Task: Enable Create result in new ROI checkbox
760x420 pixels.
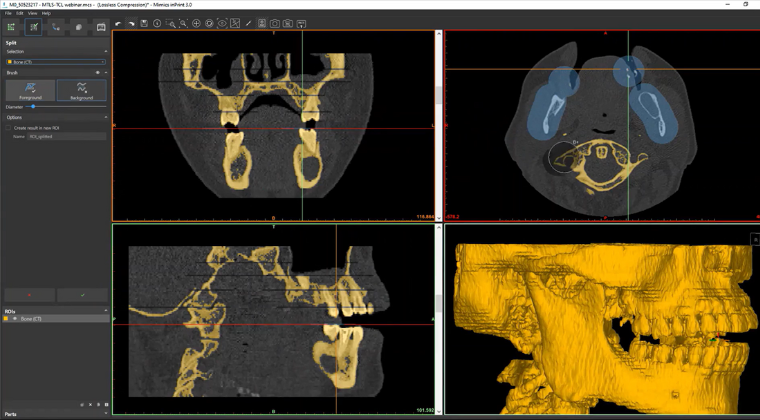Action: point(8,128)
